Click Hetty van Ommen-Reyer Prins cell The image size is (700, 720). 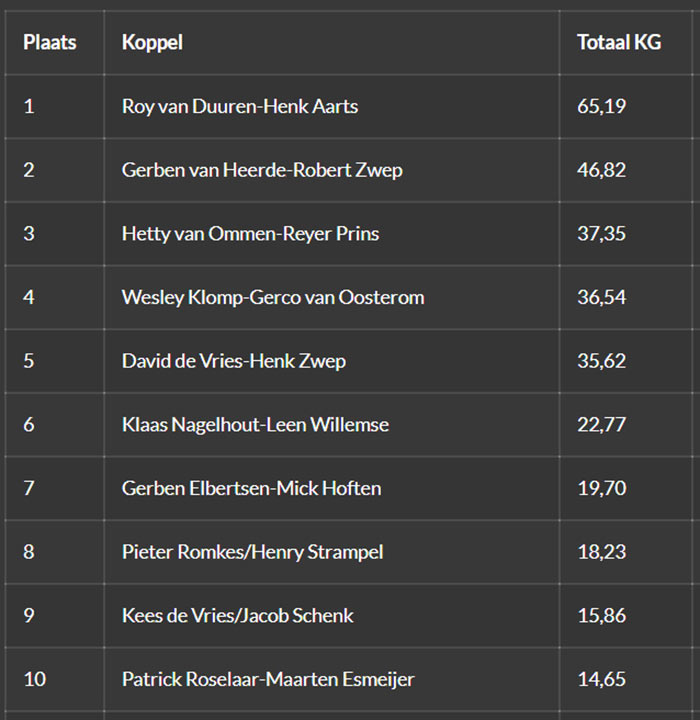250,234
